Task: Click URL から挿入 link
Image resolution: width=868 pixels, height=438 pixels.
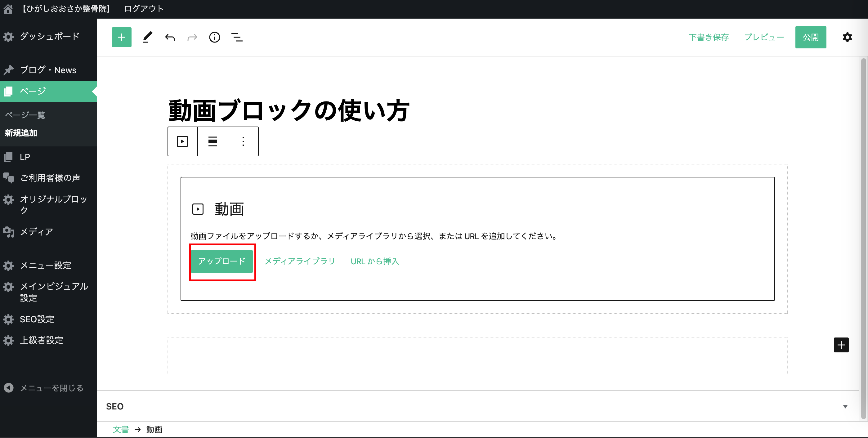Action: click(x=375, y=261)
